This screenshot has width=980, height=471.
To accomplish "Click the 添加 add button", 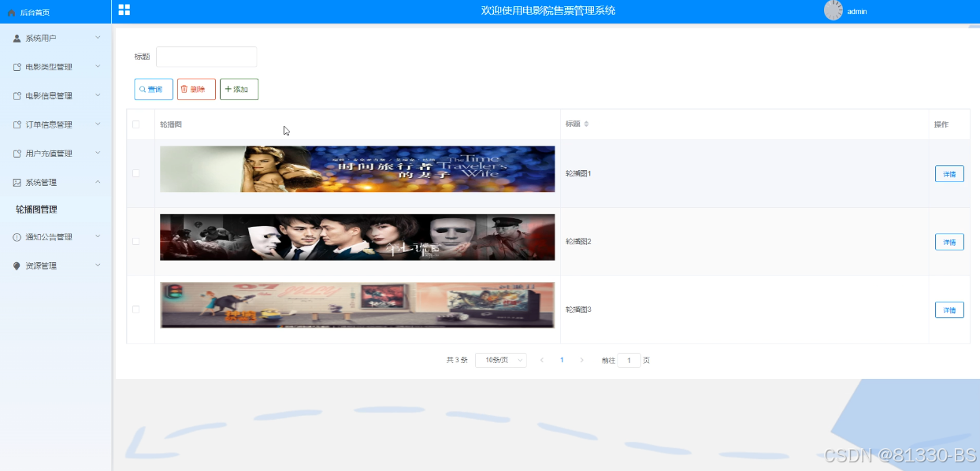I will (x=239, y=90).
